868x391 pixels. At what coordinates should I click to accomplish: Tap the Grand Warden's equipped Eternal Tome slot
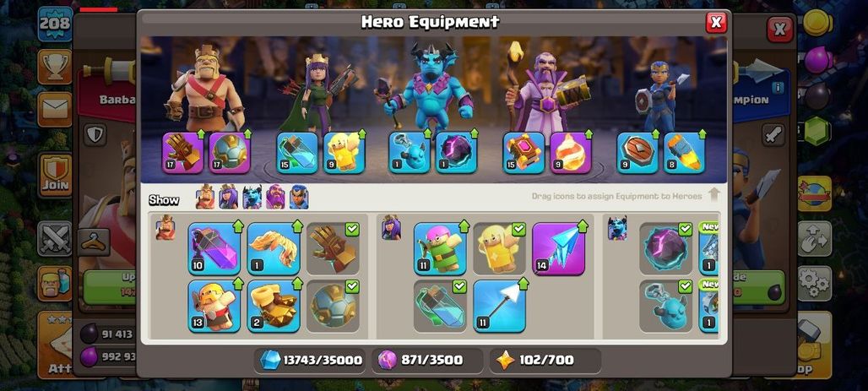(524, 153)
